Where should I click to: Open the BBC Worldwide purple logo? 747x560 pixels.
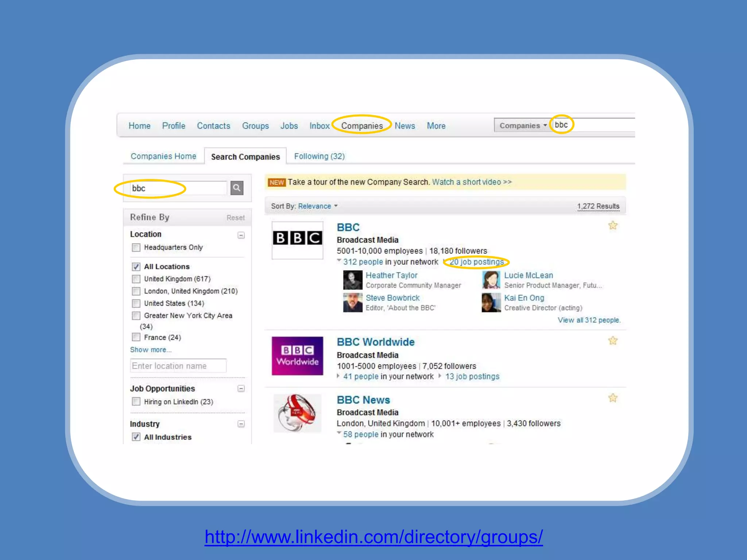(297, 356)
